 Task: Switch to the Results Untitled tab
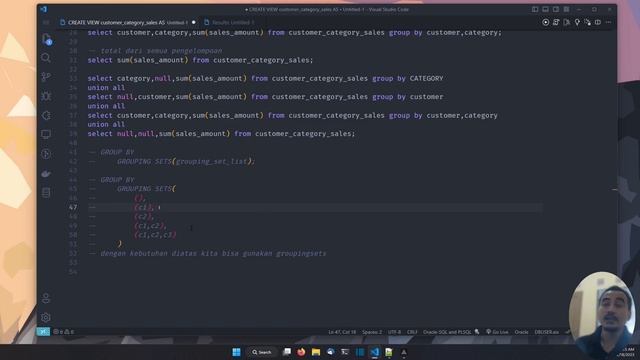[x=229, y=22]
